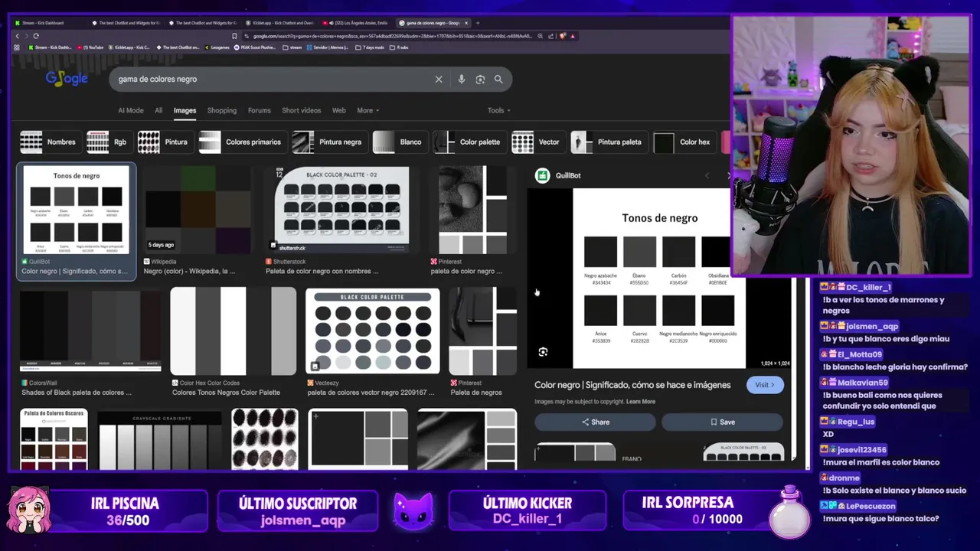Bookmark this page from the address bar
This screenshot has width=980, height=551.
[234, 36]
